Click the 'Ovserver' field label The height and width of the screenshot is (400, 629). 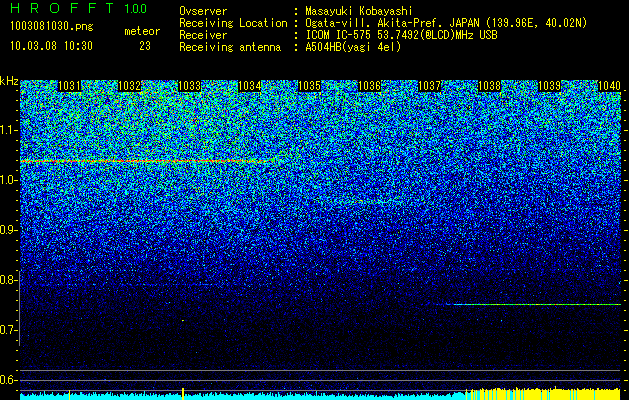[203, 11]
